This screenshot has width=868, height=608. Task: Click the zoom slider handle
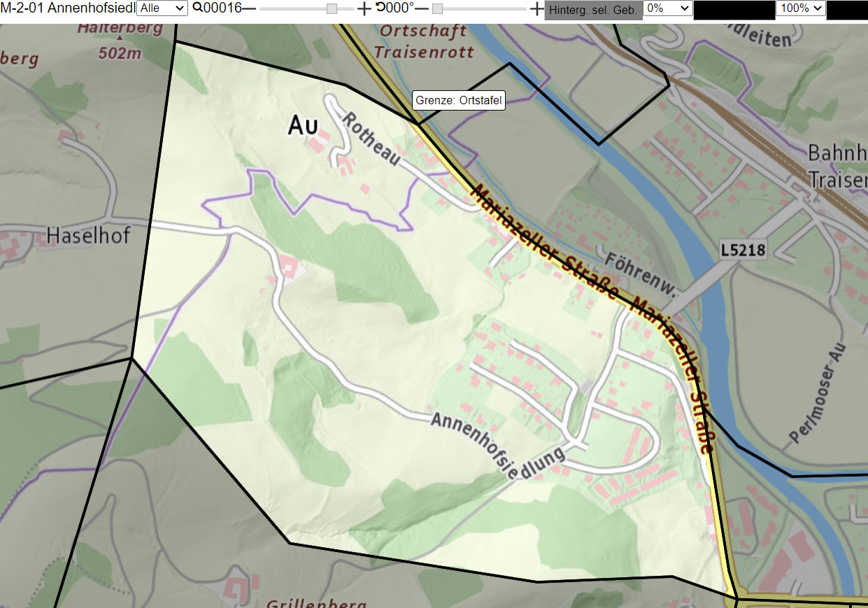click(x=332, y=8)
